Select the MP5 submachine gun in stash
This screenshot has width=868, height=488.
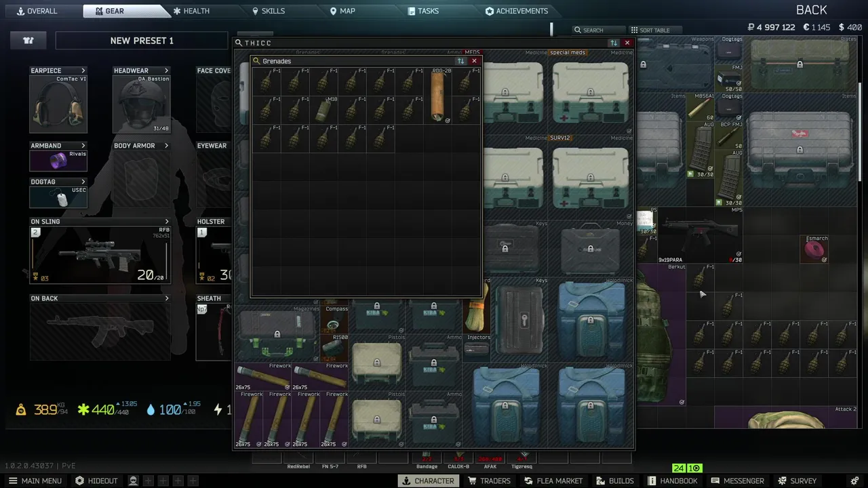coord(700,235)
